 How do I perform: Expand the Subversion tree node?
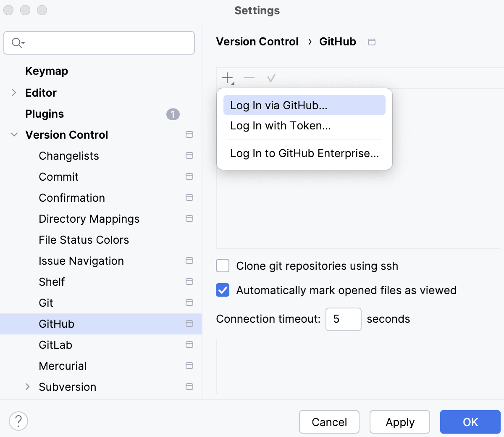28,387
